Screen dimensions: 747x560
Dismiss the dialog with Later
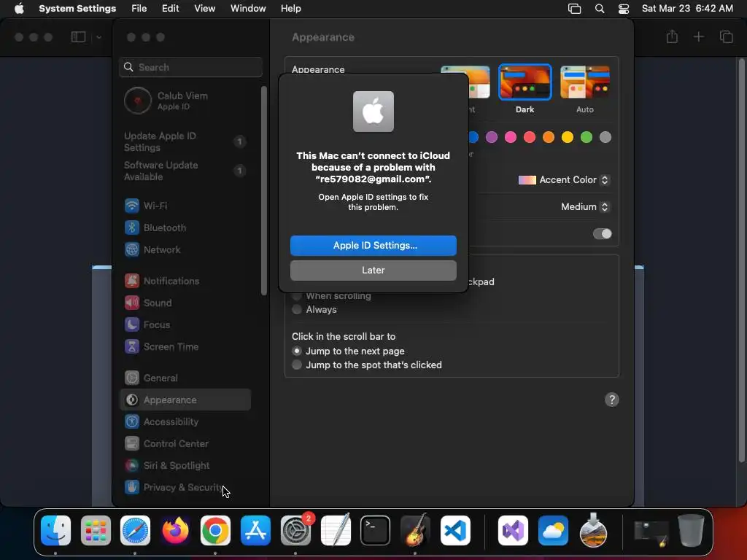(x=373, y=271)
